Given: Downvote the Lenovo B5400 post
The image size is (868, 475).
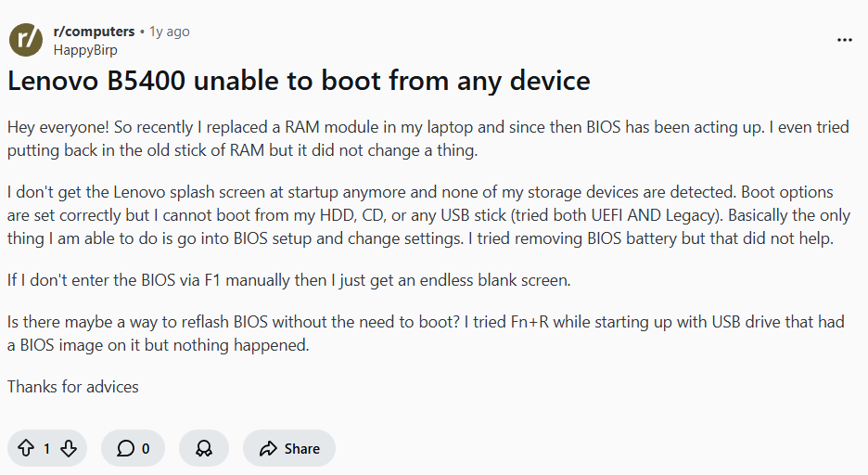Looking at the screenshot, I should click(x=69, y=449).
